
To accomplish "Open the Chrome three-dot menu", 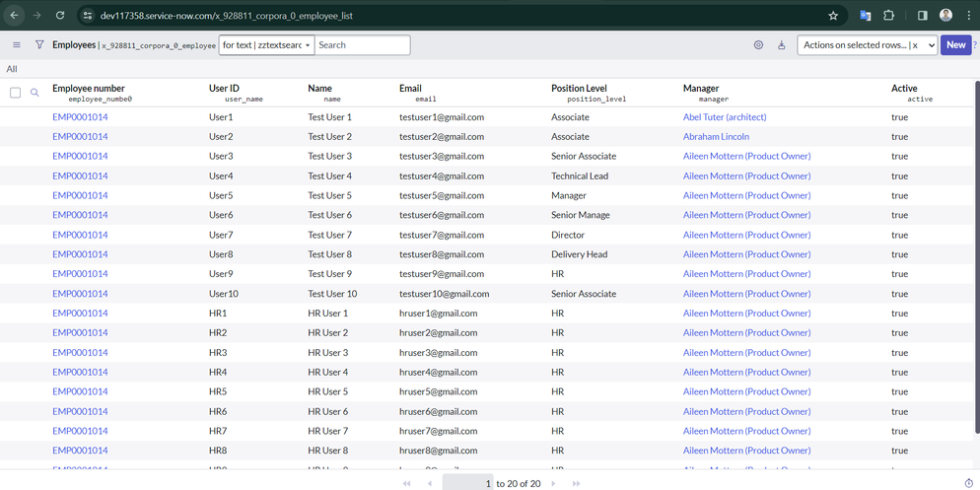I will (x=967, y=16).
